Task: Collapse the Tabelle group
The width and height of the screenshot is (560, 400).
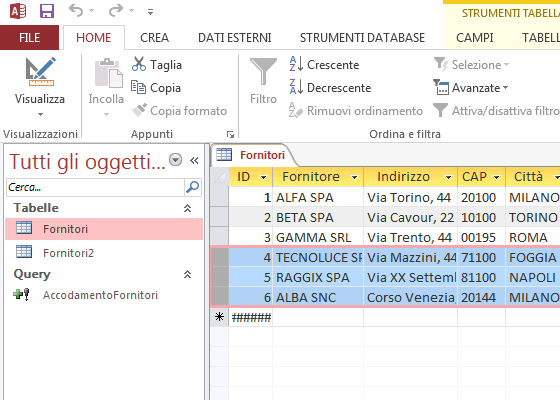Action: (188, 208)
